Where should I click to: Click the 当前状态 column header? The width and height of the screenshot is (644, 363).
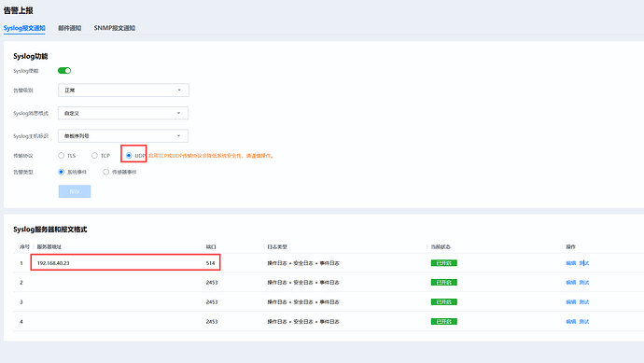[x=441, y=246]
